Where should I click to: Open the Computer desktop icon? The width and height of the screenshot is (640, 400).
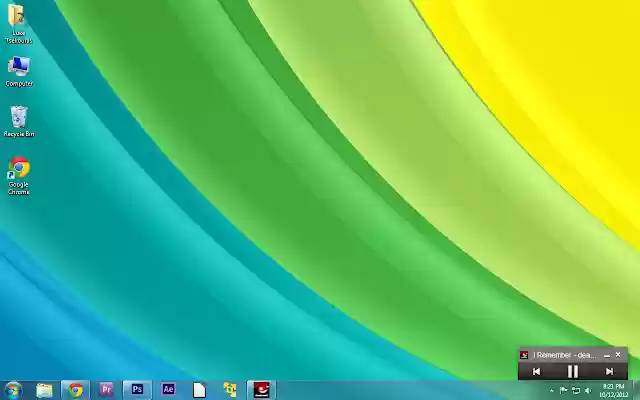[19, 72]
